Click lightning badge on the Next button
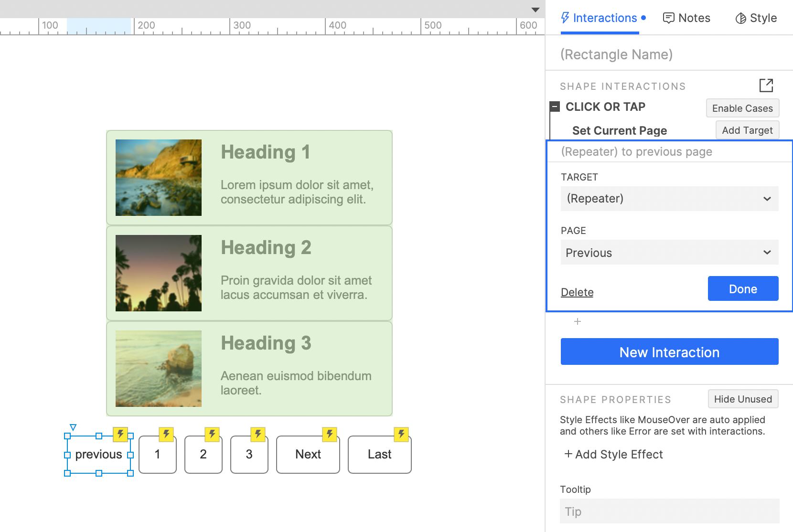This screenshot has width=793, height=532. (x=330, y=434)
